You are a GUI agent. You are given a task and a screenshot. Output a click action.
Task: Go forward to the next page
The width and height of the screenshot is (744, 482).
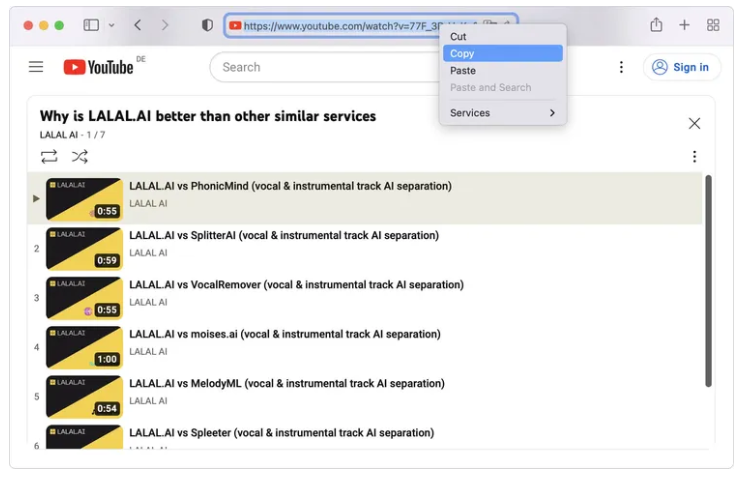click(165, 25)
